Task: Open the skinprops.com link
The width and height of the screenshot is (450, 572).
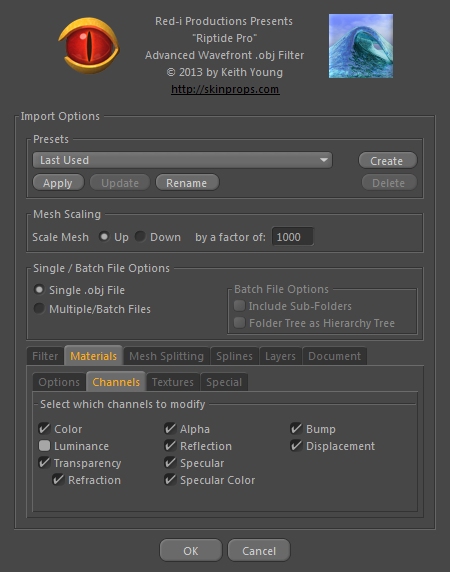Action: click(225, 89)
